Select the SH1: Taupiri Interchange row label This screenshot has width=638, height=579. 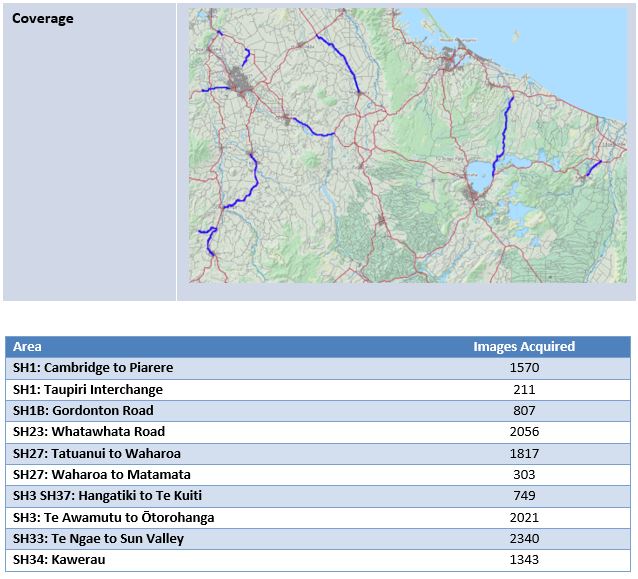click(87, 390)
